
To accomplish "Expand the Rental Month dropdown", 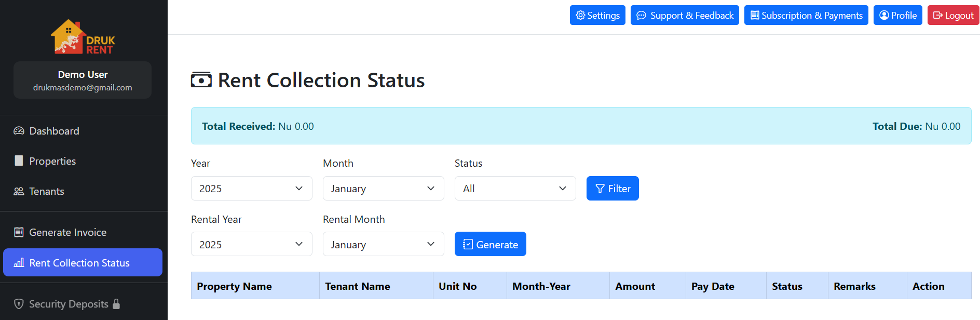I will pyautogui.click(x=383, y=244).
